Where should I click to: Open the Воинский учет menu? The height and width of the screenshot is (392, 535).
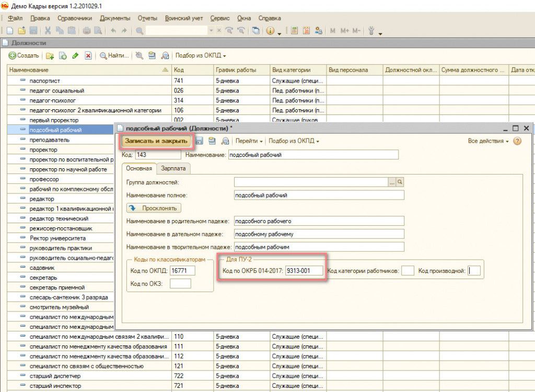click(184, 18)
